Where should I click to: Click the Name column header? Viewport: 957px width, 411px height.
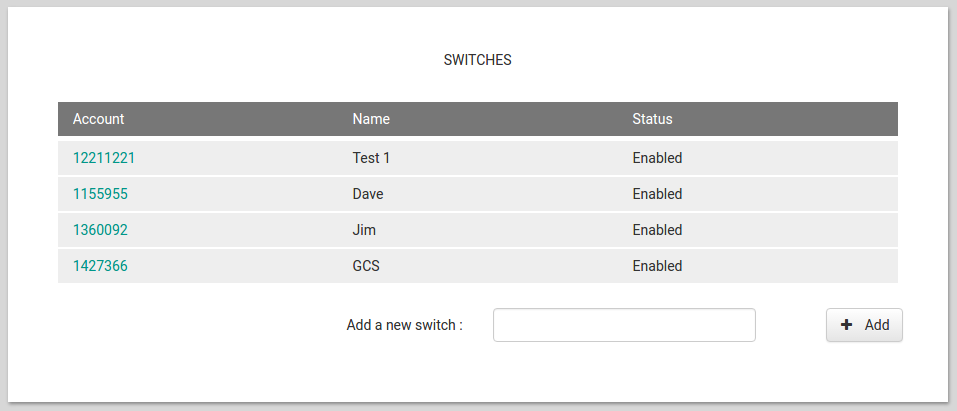pos(371,119)
